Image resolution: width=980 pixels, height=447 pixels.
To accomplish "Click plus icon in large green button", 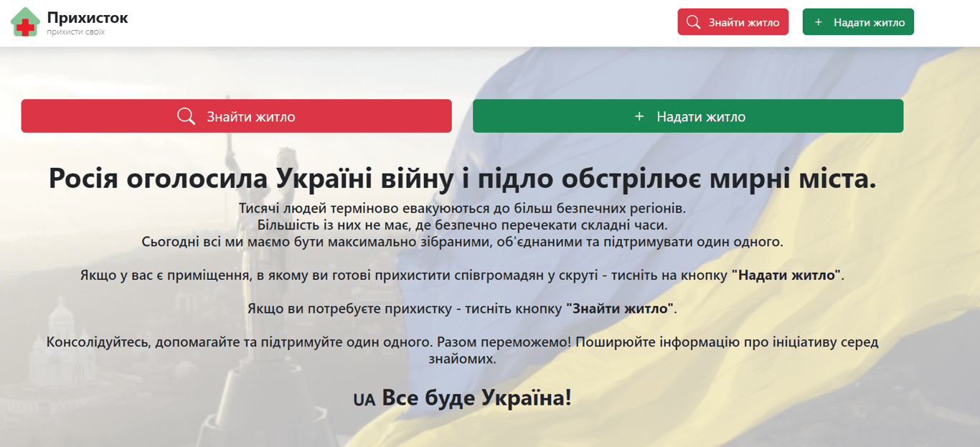I will click(639, 116).
